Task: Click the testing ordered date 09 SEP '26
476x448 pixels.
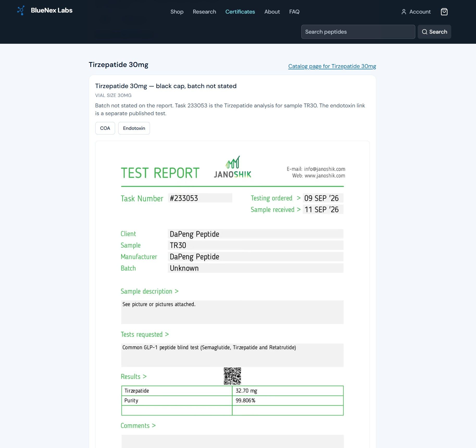Action: click(x=321, y=198)
